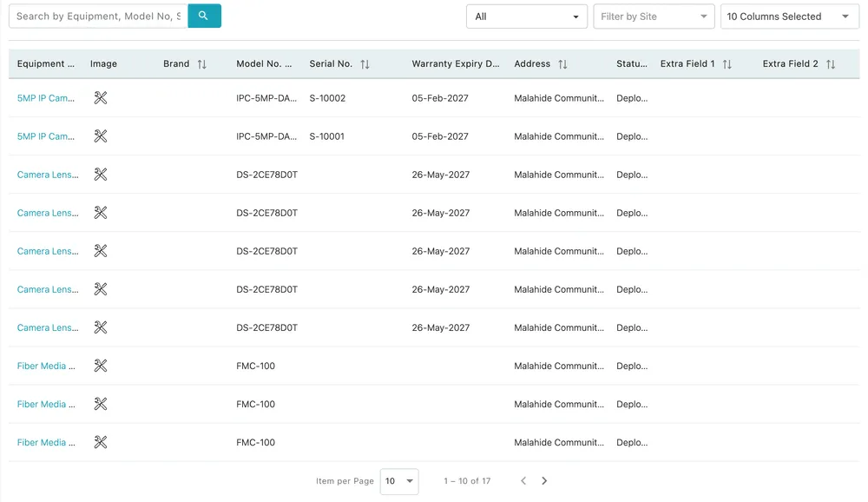
Task: Click the Brand column header label
Action: (x=176, y=63)
